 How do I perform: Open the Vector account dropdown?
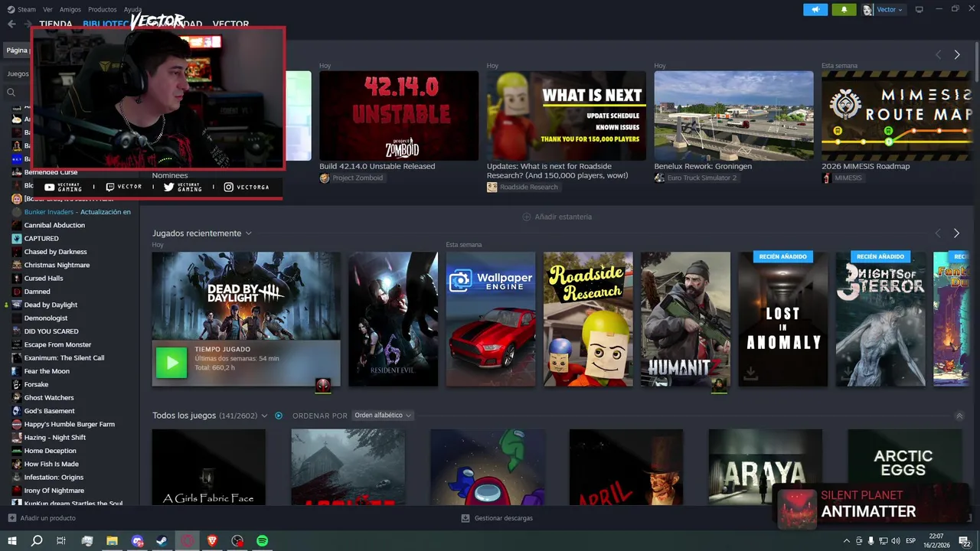point(884,9)
